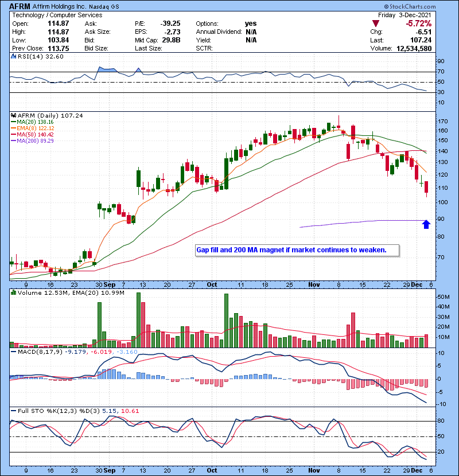
Task: Click the Technology / Computer Services sector label
Action: point(57,15)
